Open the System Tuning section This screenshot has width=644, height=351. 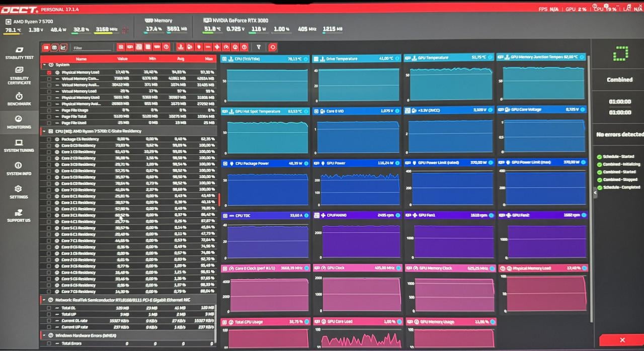click(19, 146)
